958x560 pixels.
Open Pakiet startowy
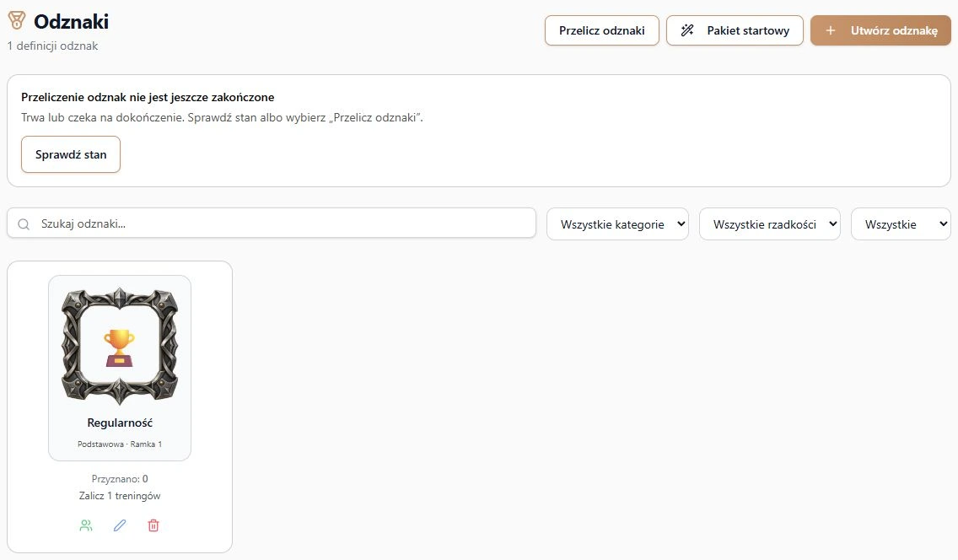(x=735, y=30)
